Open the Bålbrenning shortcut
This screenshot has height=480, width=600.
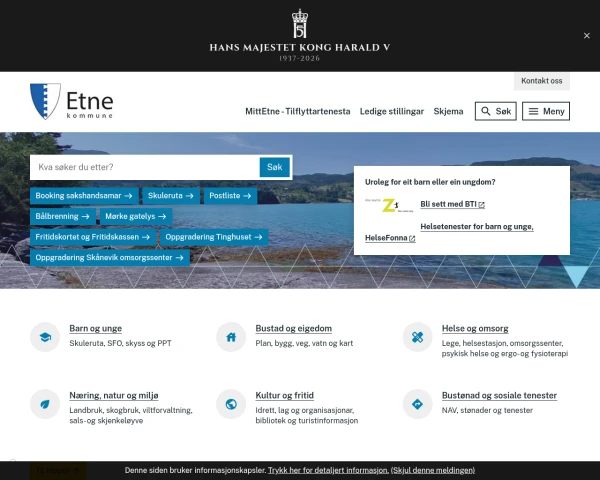[x=63, y=216]
